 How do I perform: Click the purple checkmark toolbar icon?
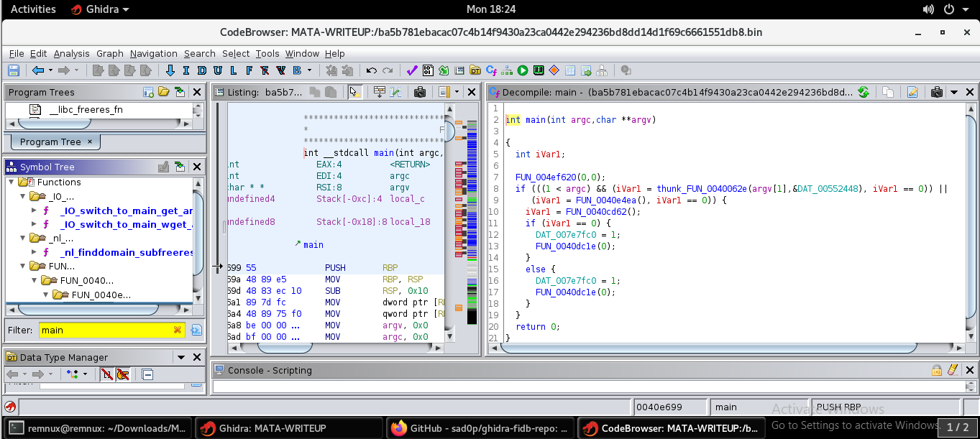(x=412, y=70)
